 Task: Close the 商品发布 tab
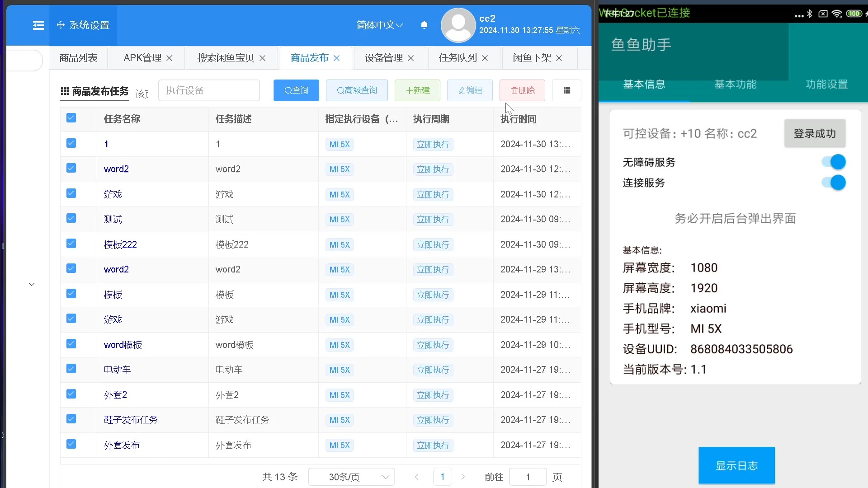tap(337, 58)
